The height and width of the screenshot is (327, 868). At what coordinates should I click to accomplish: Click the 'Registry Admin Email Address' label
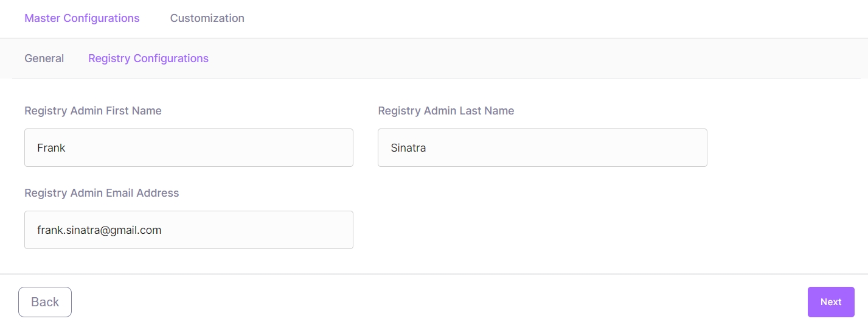tap(102, 193)
